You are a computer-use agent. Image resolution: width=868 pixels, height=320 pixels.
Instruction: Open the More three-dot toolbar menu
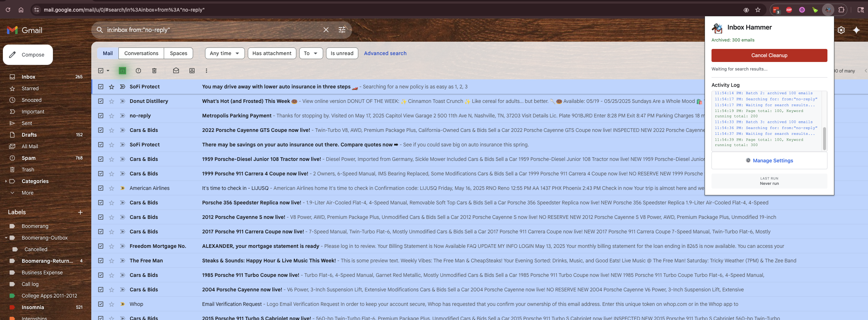click(x=206, y=71)
